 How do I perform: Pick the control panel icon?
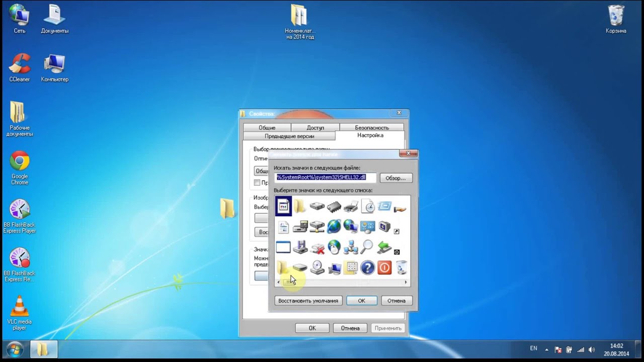[x=368, y=227]
